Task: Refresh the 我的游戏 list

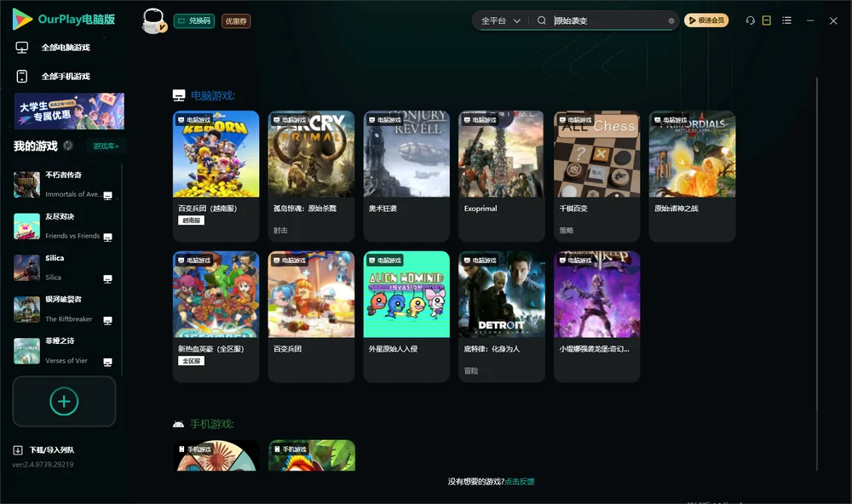Action: tap(68, 146)
